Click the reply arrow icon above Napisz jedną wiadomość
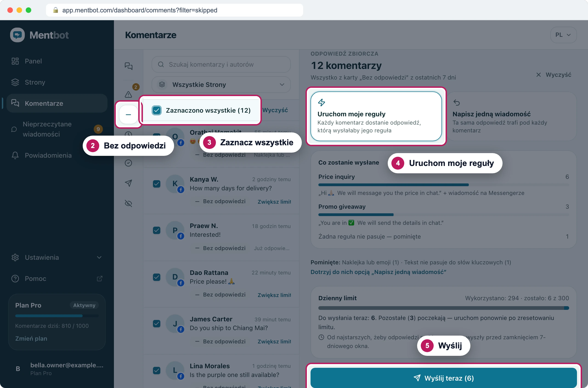This screenshot has height=388, width=588. [456, 103]
